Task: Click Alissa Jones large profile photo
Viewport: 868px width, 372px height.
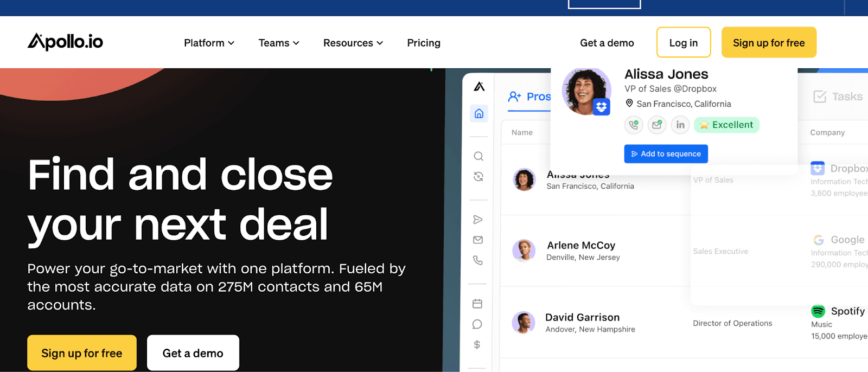Action: [586, 91]
